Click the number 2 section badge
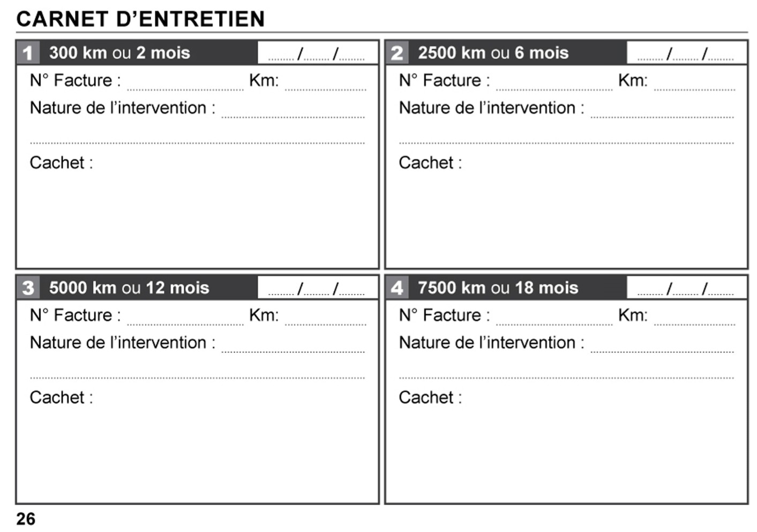This screenshot has height=532, width=757. click(397, 53)
